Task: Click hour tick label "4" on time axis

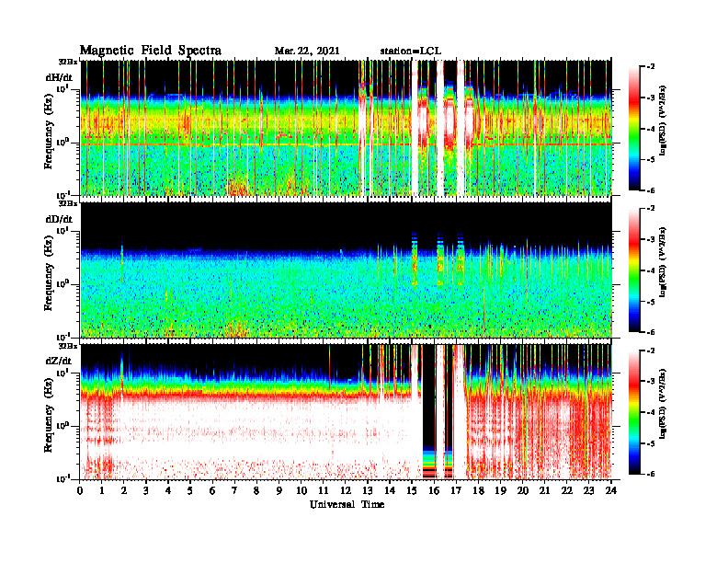Action: coord(168,490)
